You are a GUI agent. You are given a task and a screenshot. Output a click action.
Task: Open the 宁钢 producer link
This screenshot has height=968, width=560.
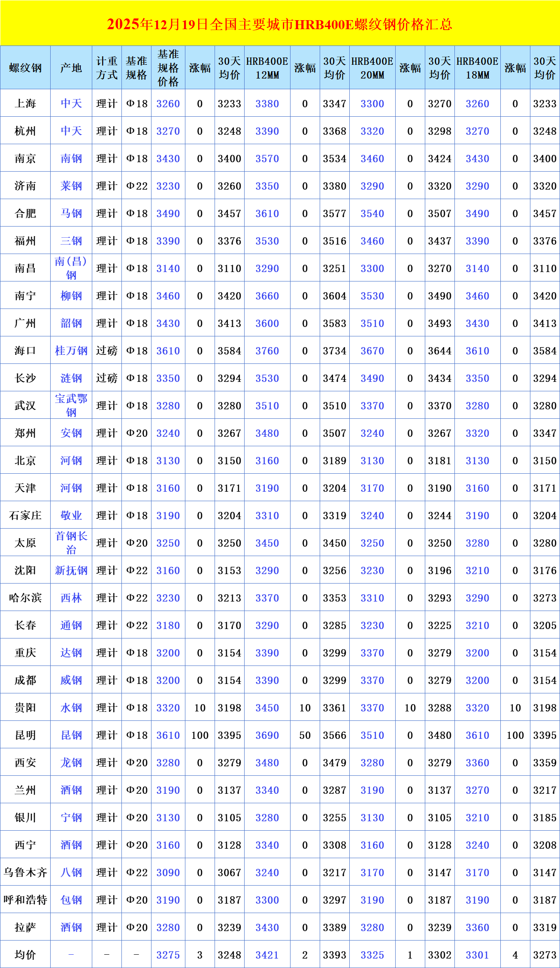pos(71,818)
